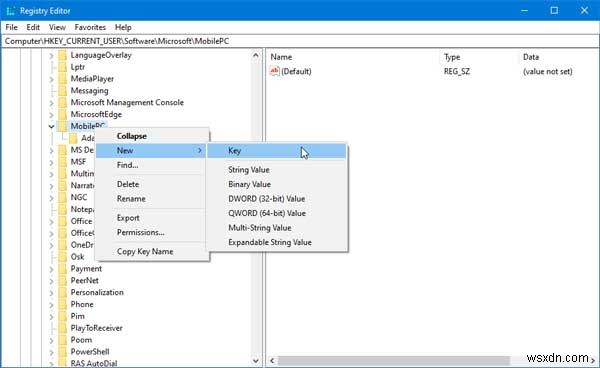Click the Pim folder icon

(x=62, y=316)
